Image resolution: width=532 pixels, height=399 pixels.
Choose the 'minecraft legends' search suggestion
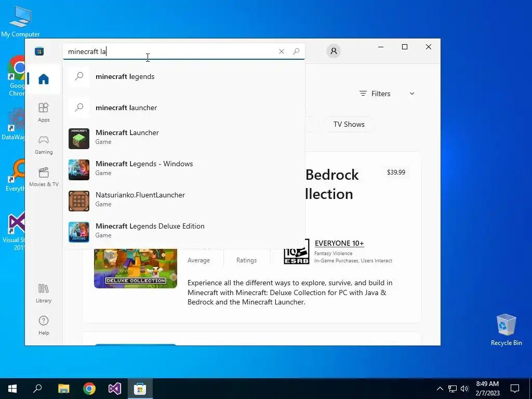coord(183,77)
